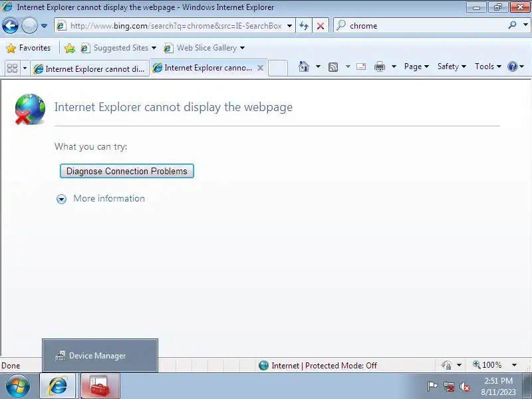Viewport: 532px width, 399px height.
Task: Open the Windows Start menu orb
Action: (17, 386)
